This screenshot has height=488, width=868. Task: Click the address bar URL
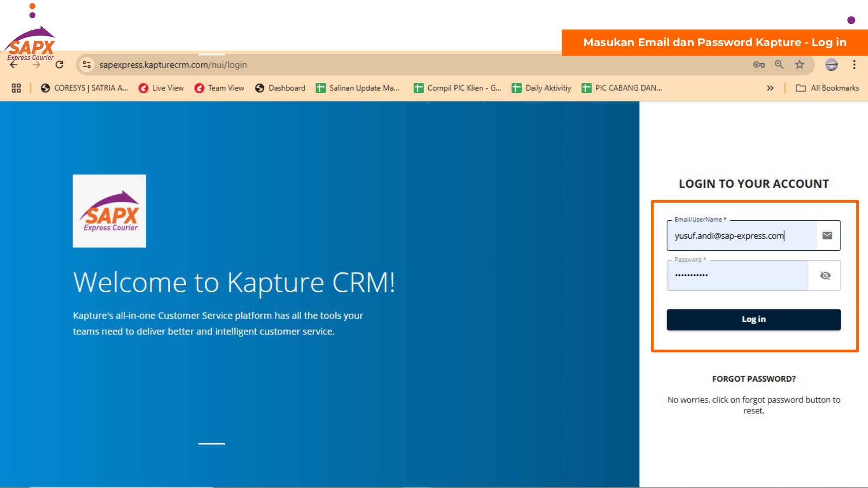click(x=173, y=65)
